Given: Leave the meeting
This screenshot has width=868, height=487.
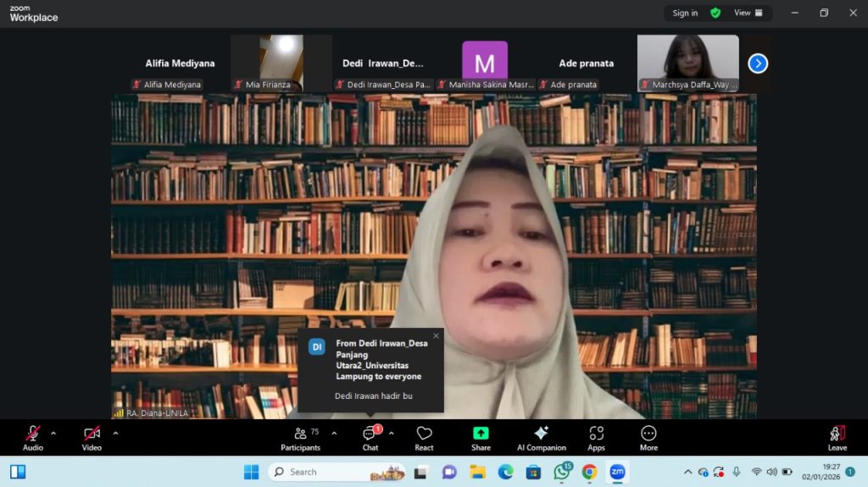Looking at the screenshot, I should [x=837, y=438].
